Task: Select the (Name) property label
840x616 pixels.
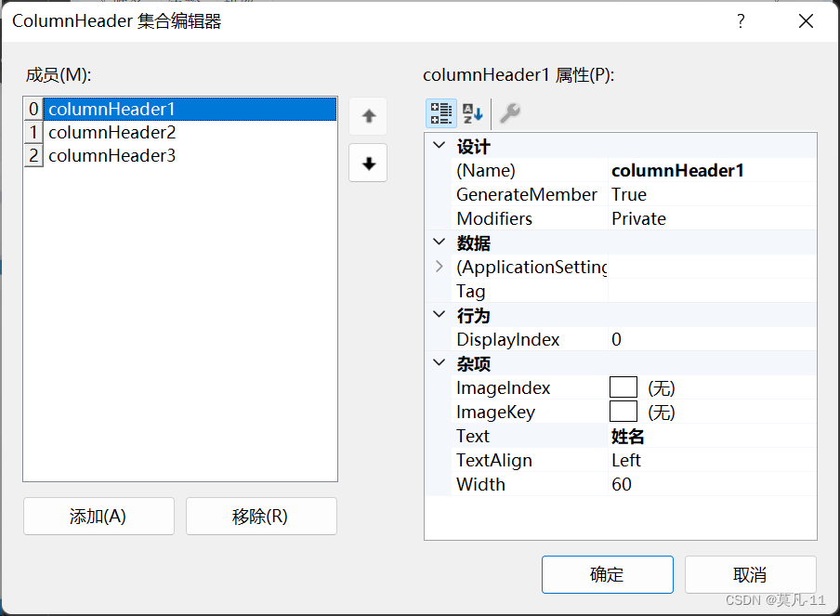Action: (485, 170)
